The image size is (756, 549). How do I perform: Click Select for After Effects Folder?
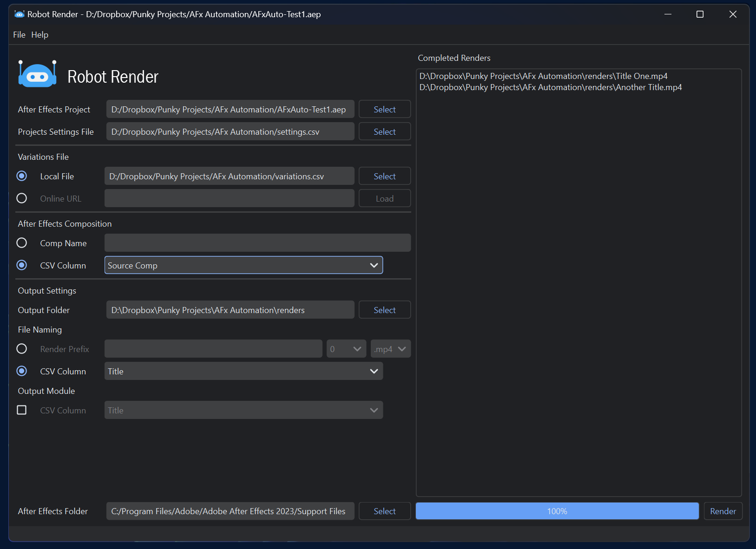tap(385, 511)
